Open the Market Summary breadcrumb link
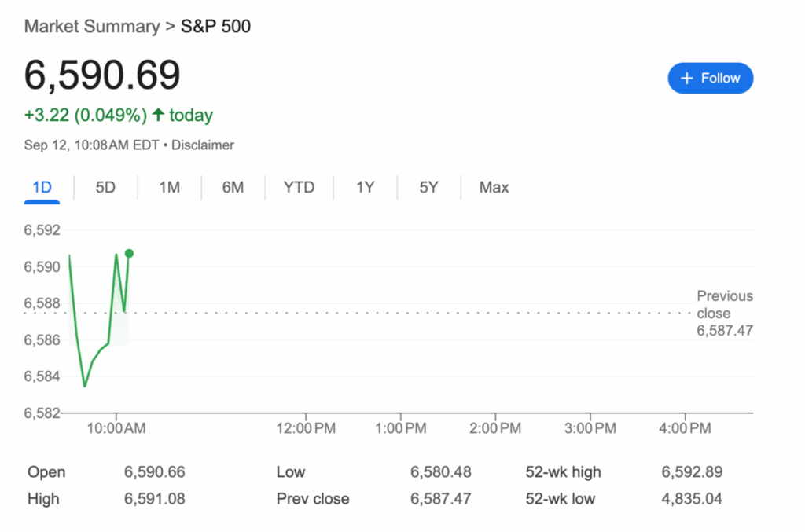Image resolution: width=805 pixels, height=532 pixels. (93, 26)
